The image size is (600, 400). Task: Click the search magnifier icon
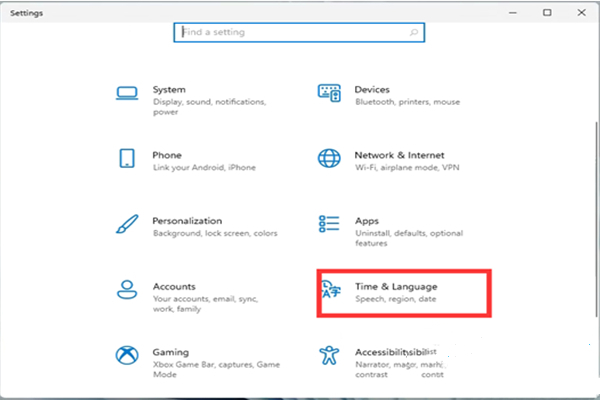(414, 33)
